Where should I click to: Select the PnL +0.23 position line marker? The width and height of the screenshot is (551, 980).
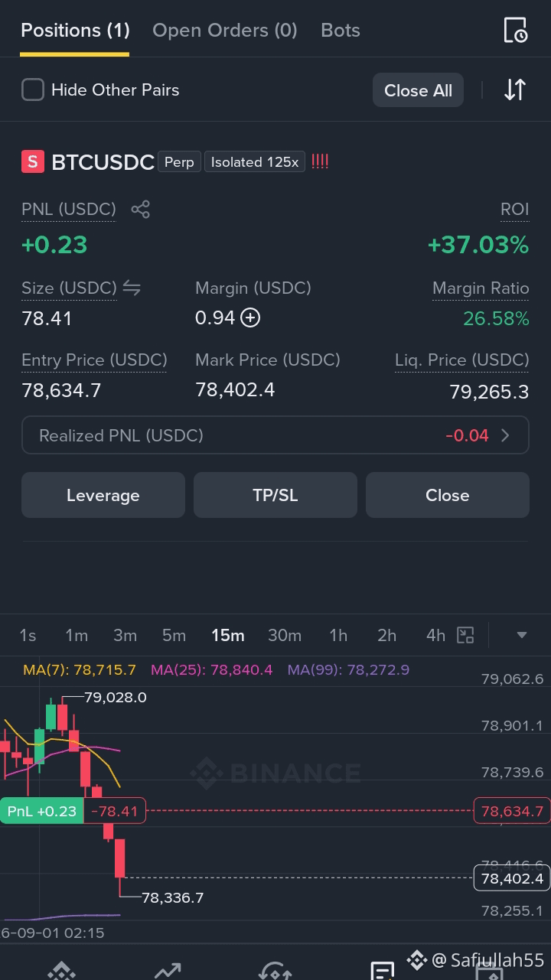(x=41, y=811)
